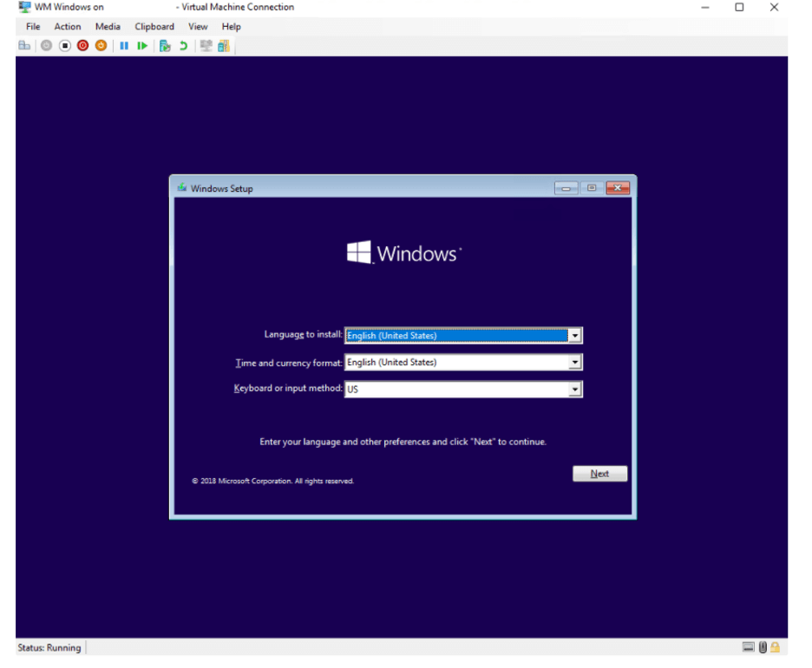Image resolution: width=812 pixels, height=668 pixels.
Task: Open the Help menu
Action: [232, 26]
